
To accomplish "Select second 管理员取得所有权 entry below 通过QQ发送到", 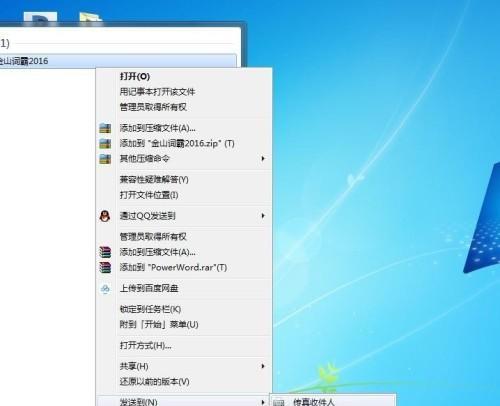I will [x=153, y=237].
